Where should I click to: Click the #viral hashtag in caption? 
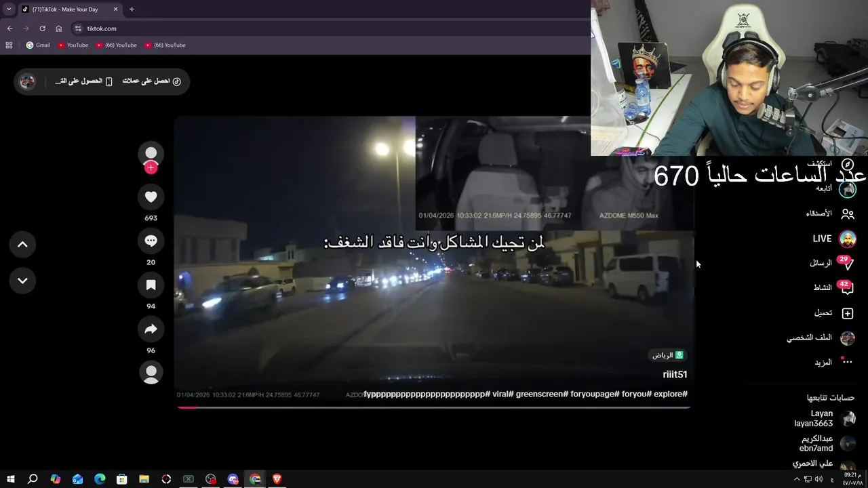point(502,394)
